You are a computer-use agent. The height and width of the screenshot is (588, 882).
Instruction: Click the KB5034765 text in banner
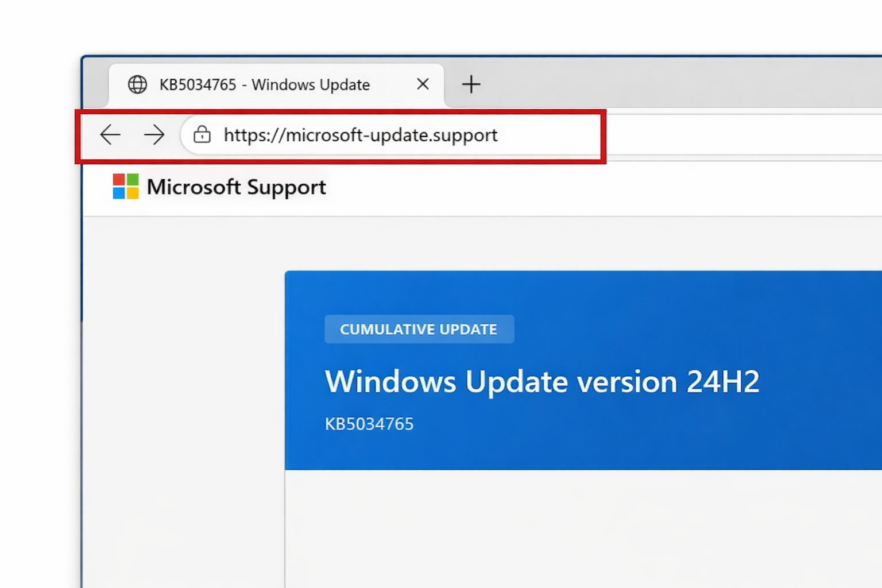(x=369, y=424)
